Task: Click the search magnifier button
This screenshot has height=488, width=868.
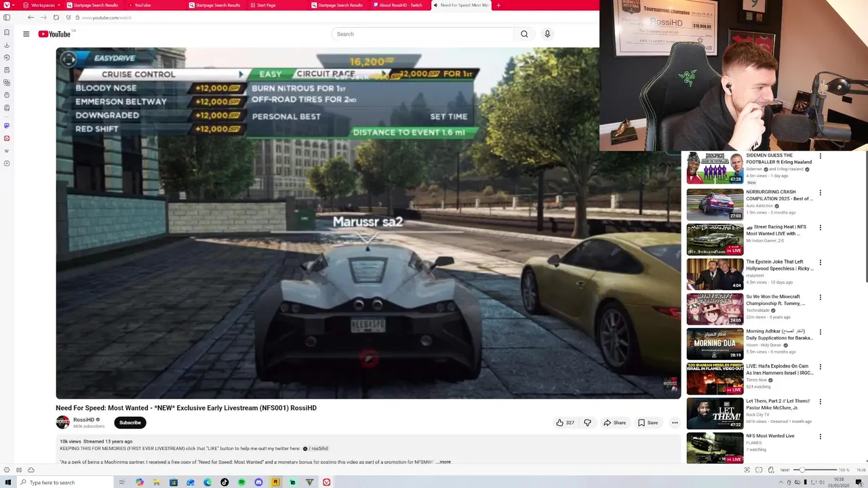Action: (524, 34)
